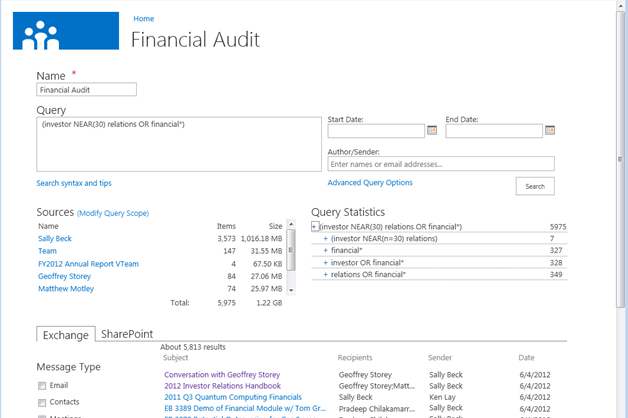Click the Modify Query Scope link
The height and width of the screenshot is (418, 628).
113,213
